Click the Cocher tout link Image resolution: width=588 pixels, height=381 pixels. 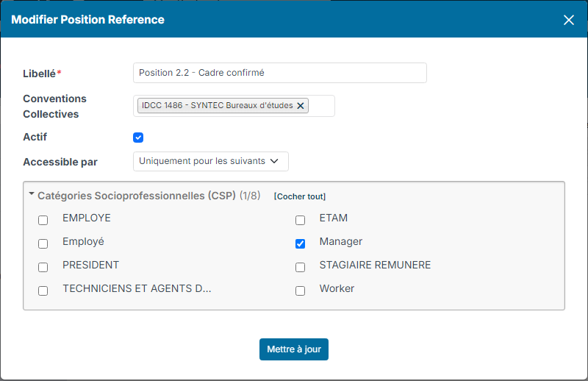[x=300, y=196]
